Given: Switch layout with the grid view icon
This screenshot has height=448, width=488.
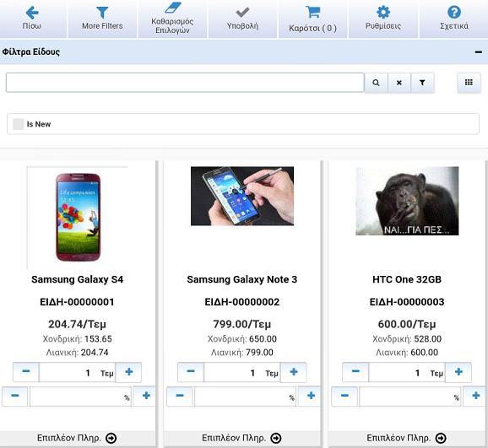Looking at the screenshot, I should coord(469,83).
